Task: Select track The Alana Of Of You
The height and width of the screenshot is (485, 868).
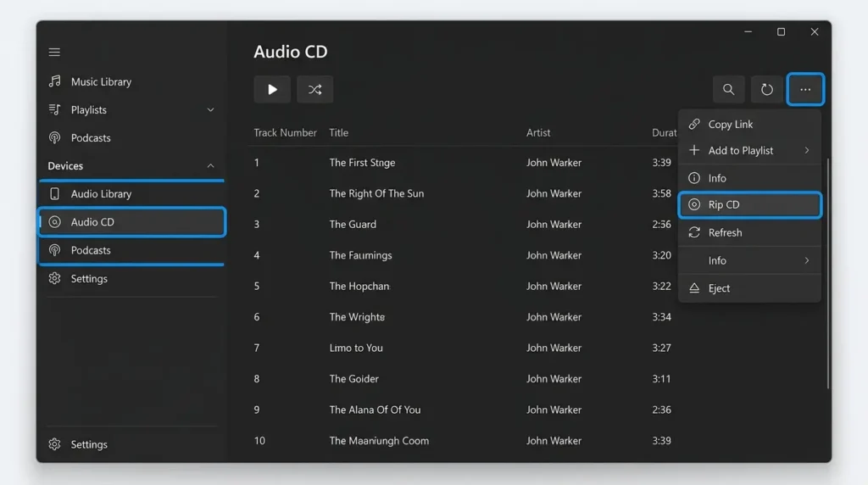Action: [x=375, y=410]
